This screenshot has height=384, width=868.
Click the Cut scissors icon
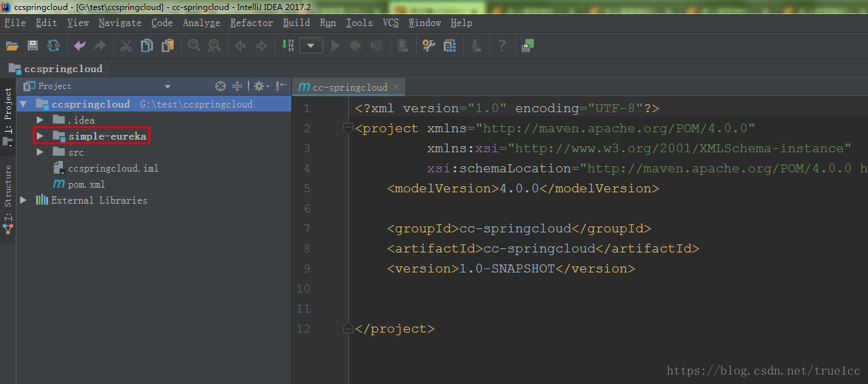[126, 45]
